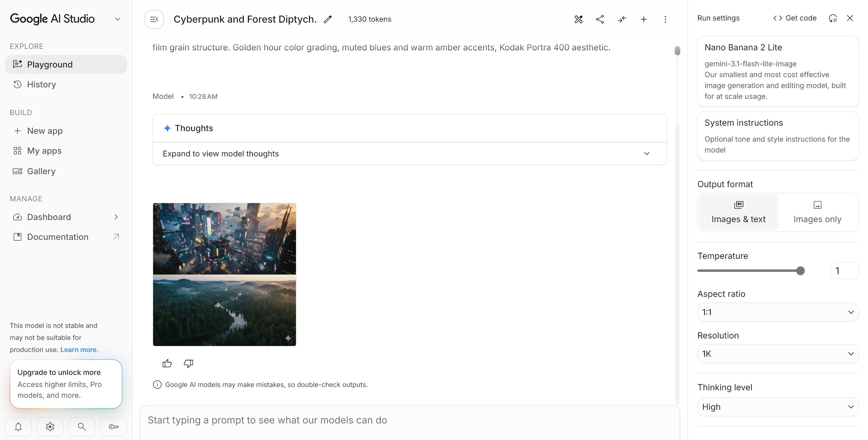Click the Learn more link
Viewport: 868px width, 440px height.
(x=78, y=349)
